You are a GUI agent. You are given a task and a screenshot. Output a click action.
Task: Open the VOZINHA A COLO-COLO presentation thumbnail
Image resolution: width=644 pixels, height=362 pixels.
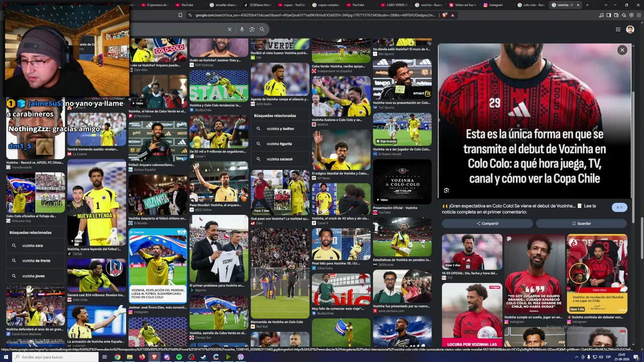point(402,182)
